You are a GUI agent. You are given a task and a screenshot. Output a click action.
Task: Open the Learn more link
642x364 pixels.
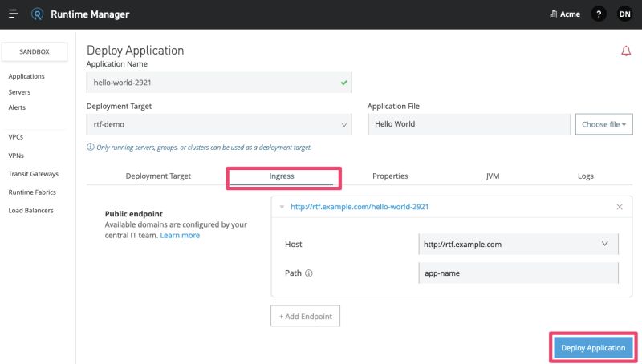[180, 235]
